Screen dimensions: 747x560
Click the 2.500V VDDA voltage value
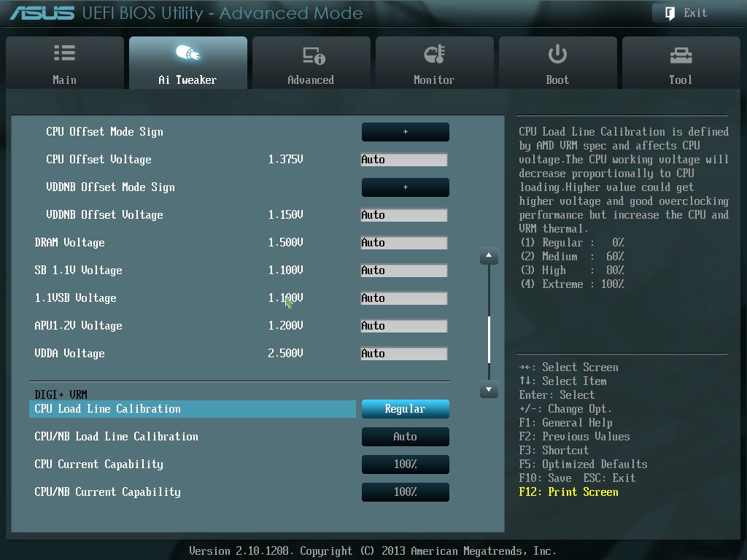click(285, 354)
